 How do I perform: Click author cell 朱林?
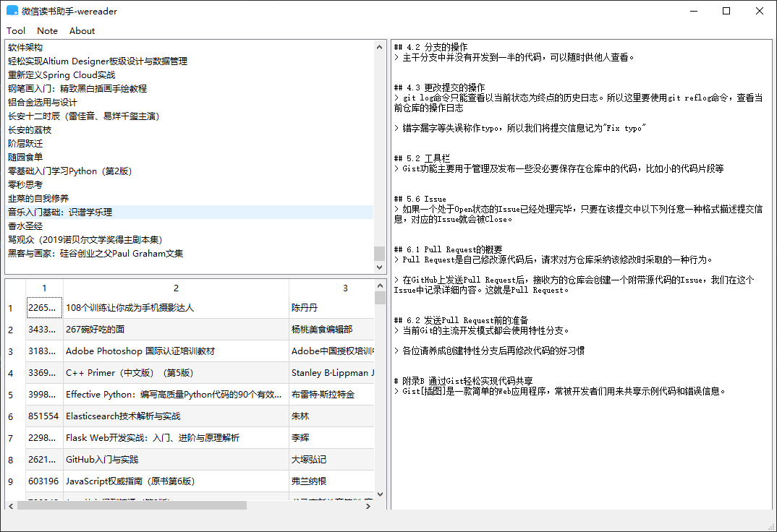[331, 416]
